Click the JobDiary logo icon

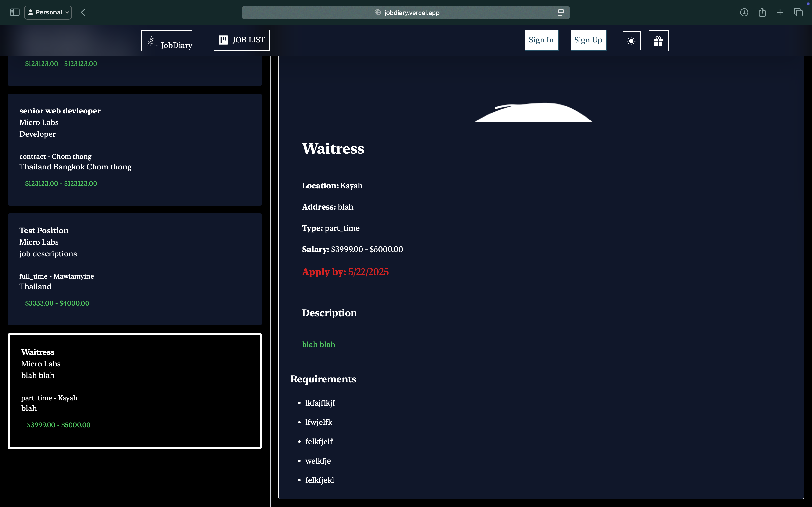[152, 41]
